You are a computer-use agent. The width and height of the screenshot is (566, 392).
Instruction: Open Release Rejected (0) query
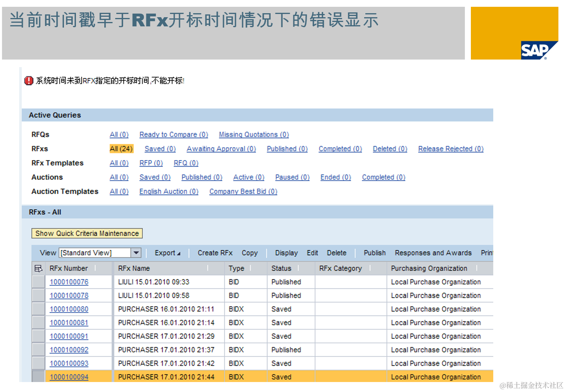[x=451, y=149]
